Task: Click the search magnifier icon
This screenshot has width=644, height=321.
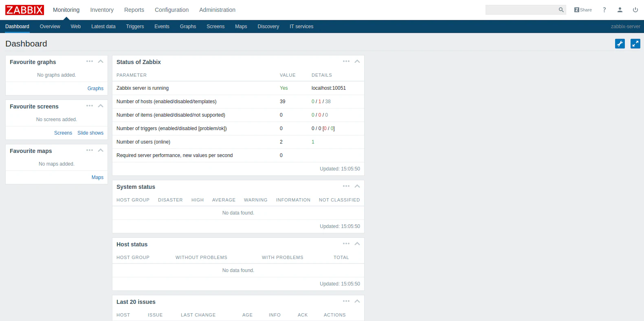Action: (x=561, y=10)
